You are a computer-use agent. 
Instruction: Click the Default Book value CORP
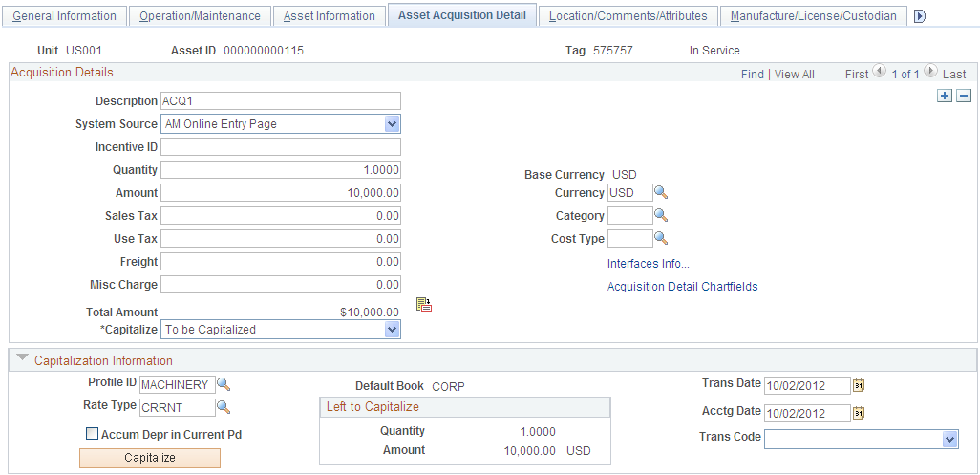pyautogui.click(x=448, y=387)
